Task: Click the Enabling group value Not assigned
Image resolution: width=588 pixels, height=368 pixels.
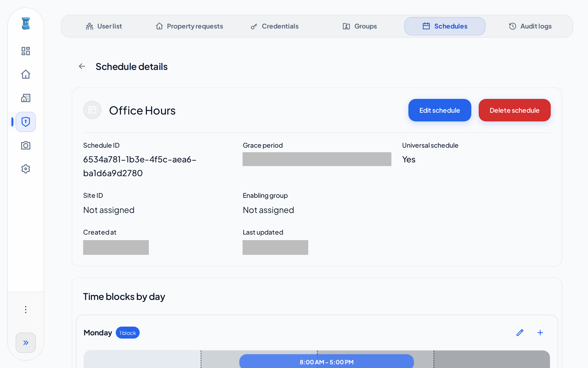Action: tap(269, 210)
